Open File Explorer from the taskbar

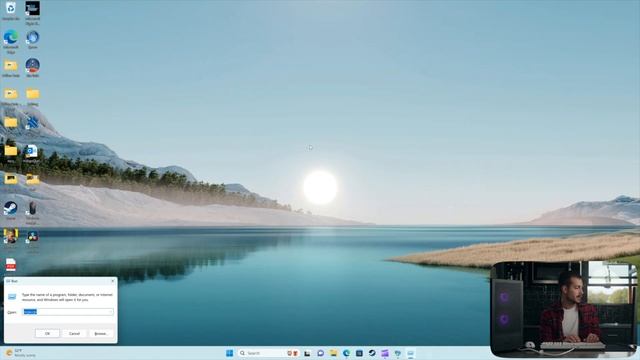pyautogui.click(x=333, y=353)
